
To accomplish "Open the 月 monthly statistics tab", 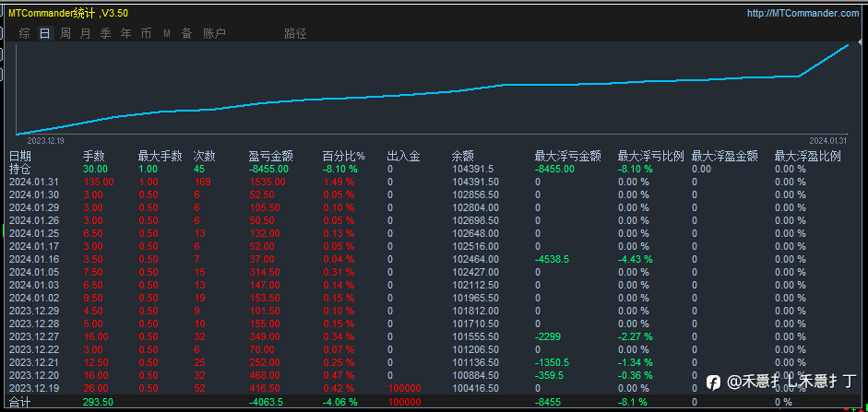I will click(x=85, y=34).
